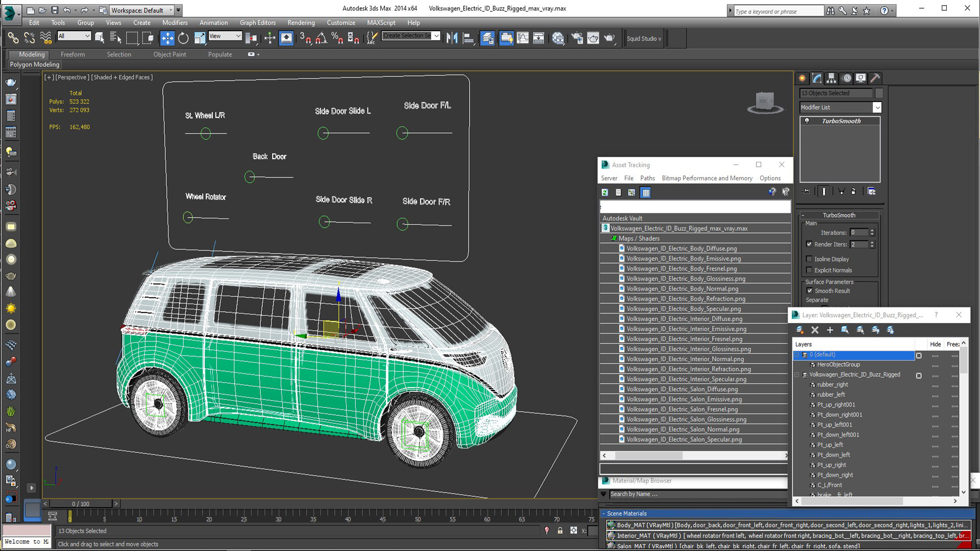Open the Modifier List dropdown
The image size is (980, 551).
pyautogui.click(x=877, y=107)
